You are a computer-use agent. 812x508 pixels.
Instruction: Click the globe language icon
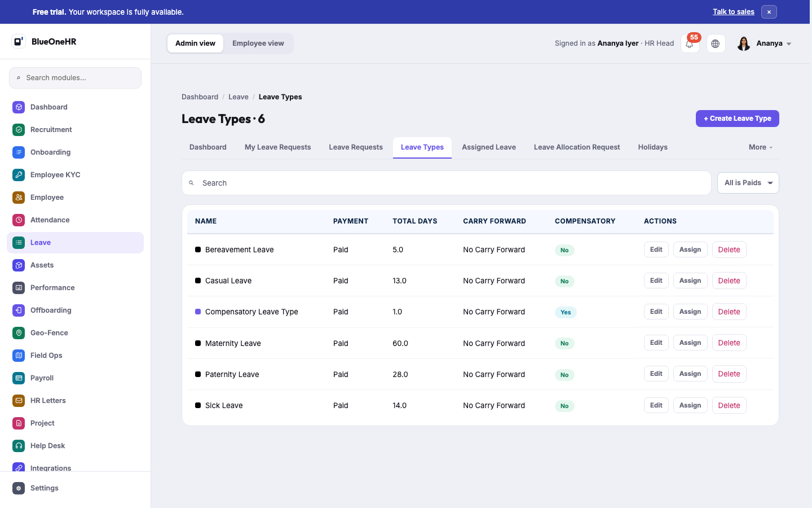[716, 43]
